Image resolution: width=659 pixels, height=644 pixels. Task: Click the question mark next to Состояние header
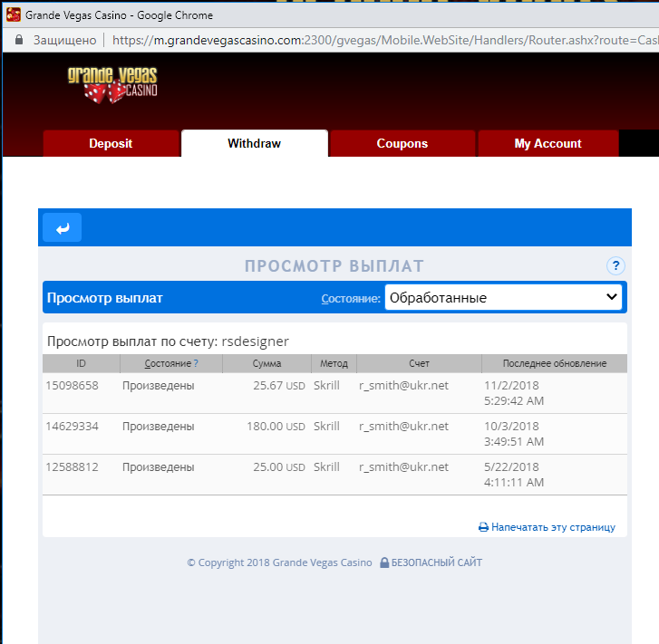coord(196,363)
